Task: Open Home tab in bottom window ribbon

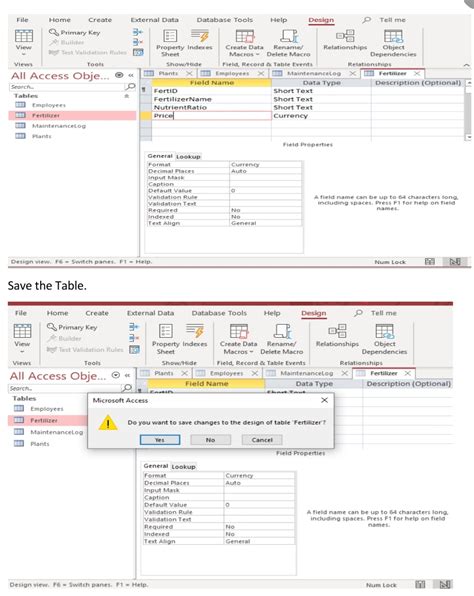Action: (x=57, y=313)
